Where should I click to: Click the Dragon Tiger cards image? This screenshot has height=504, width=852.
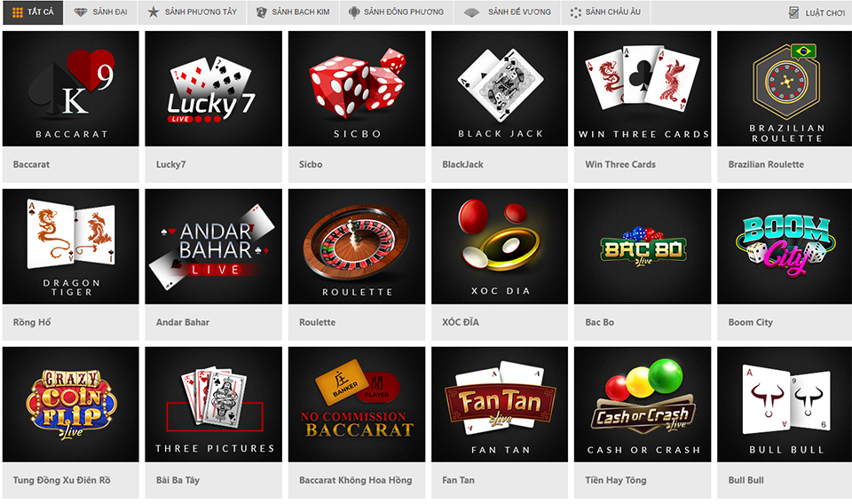coord(71,247)
